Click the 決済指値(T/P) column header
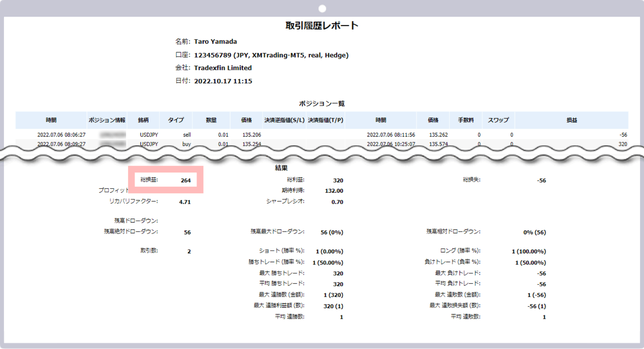This screenshot has height=349, width=644. coord(325,120)
